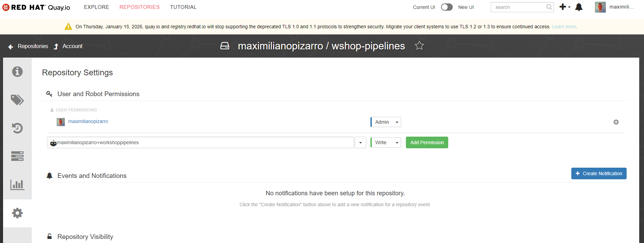Open the notifications bell in header
Screen dimensions: 644x243
pos(579,7)
